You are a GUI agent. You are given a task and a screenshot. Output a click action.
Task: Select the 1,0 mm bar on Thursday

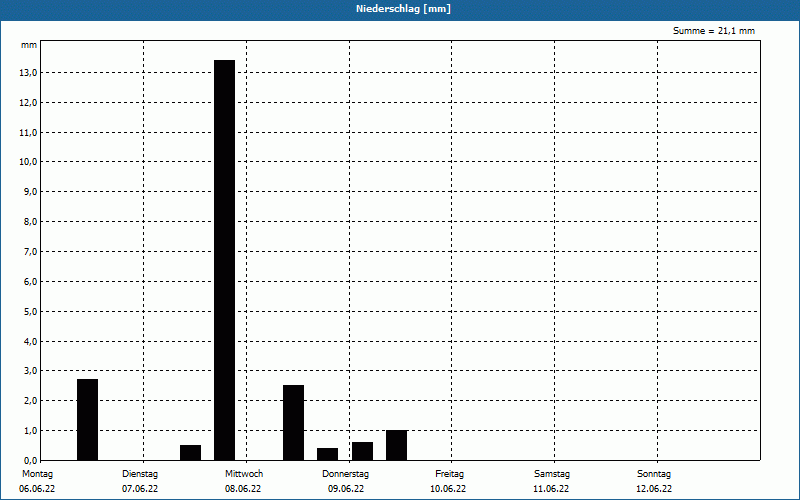(396, 445)
